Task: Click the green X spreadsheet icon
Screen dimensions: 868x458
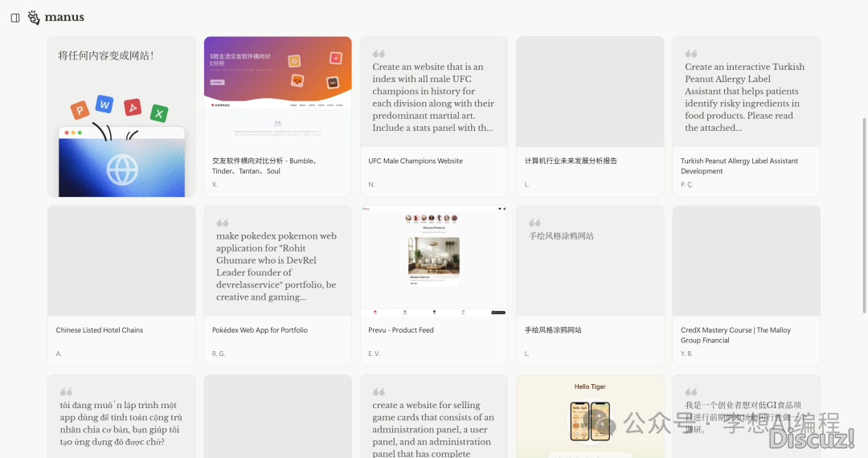Action: pos(159,113)
